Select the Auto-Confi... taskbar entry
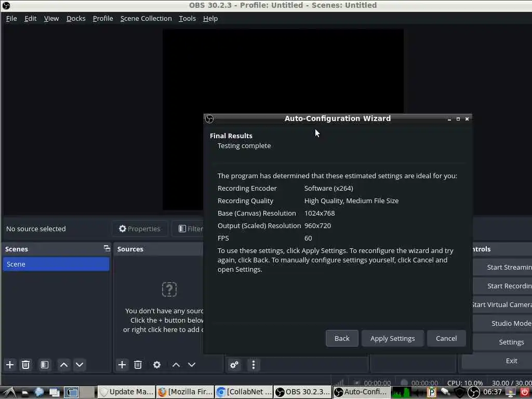Viewport: 532px width, 399px height. coord(362,392)
